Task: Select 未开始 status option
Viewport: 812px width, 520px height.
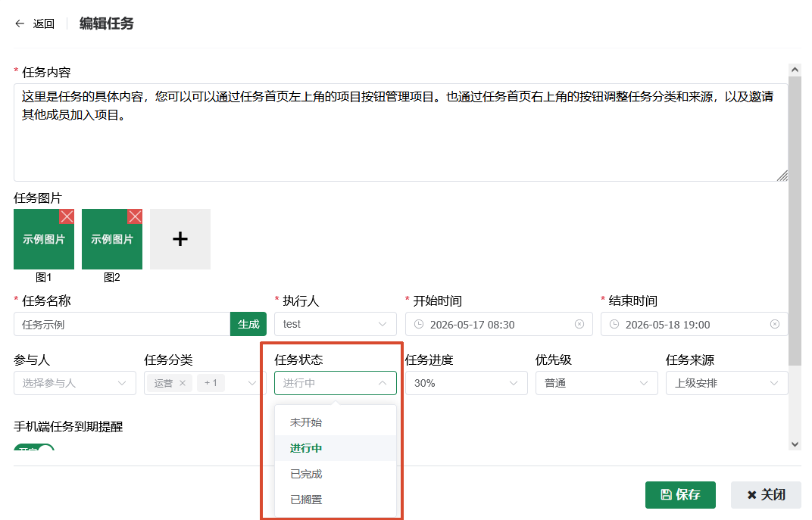Action: click(336, 422)
